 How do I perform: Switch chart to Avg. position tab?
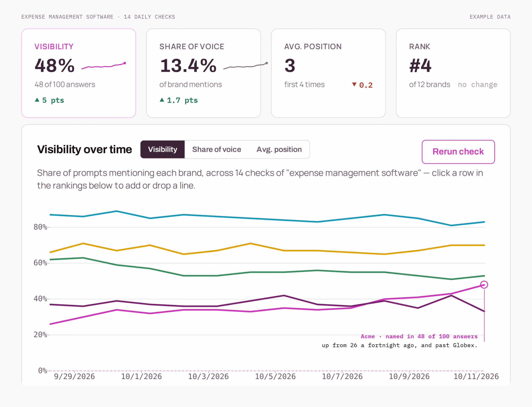tap(279, 149)
